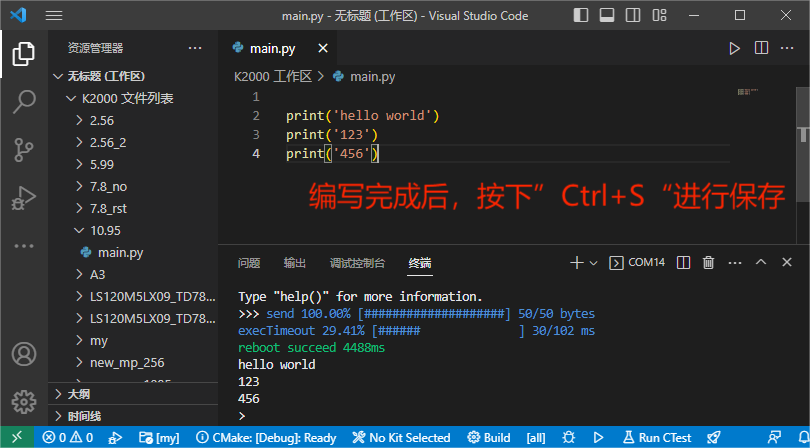Switch to the 问题 panel tab
This screenshot has height=448, width=810.
[x=248, y=263]
